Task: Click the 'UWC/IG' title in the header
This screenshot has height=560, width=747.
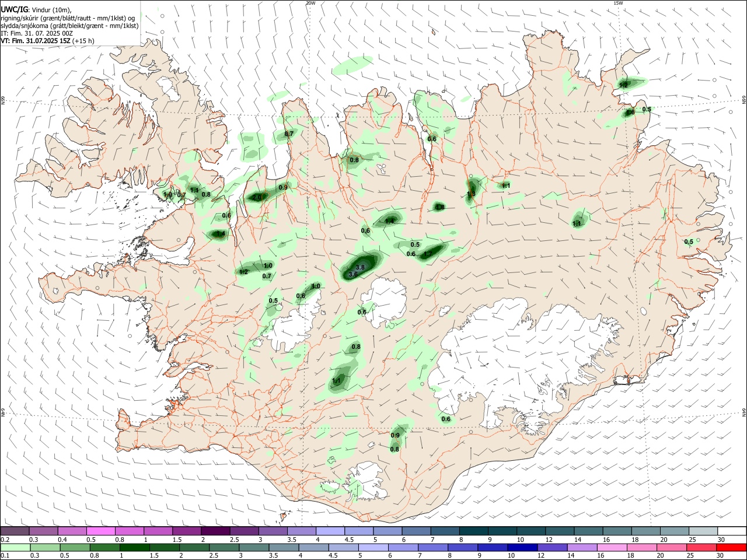Action: (13, 10)
